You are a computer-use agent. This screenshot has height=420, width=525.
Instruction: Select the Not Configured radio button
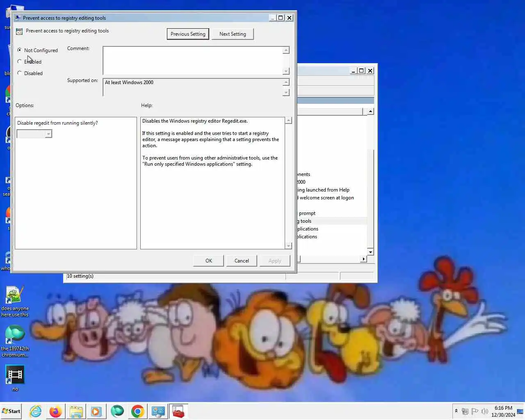(x=20, y=50)
